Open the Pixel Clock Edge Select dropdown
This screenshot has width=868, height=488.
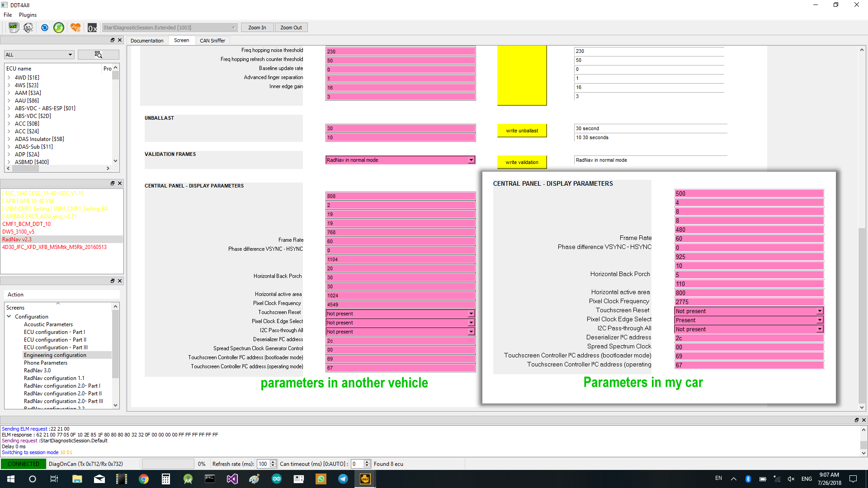(x=401, y=323)
